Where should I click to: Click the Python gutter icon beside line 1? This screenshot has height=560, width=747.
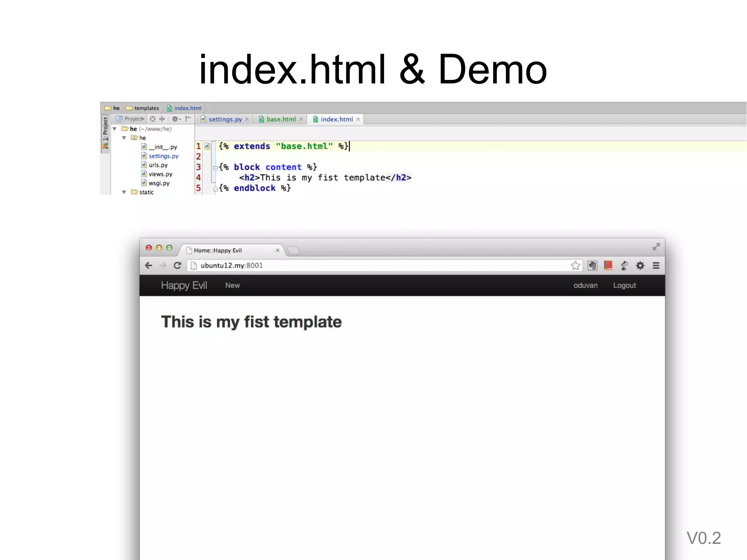tap(207, 146)
